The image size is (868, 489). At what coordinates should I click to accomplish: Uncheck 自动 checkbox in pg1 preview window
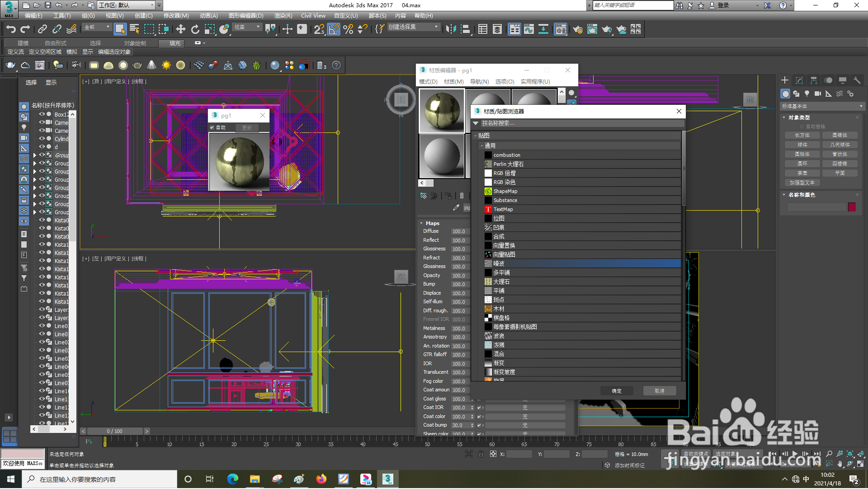pyautogui.click(x=212, y=127)
